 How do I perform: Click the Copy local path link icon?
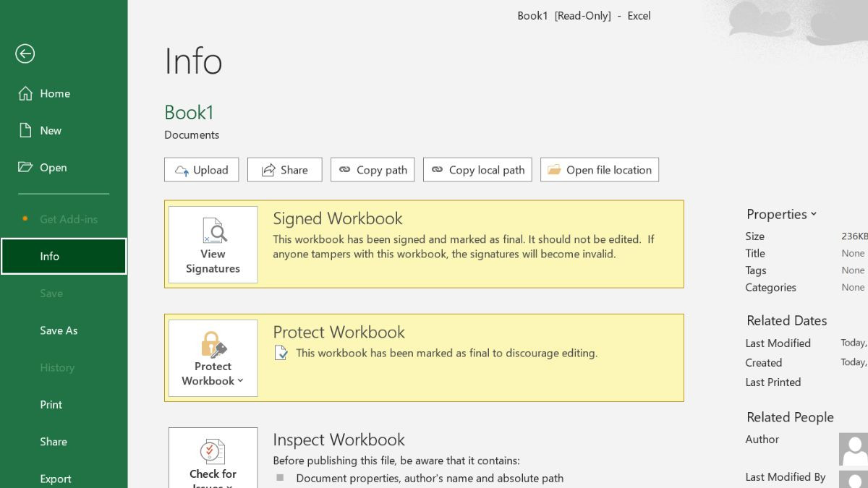tap(437, 170)
